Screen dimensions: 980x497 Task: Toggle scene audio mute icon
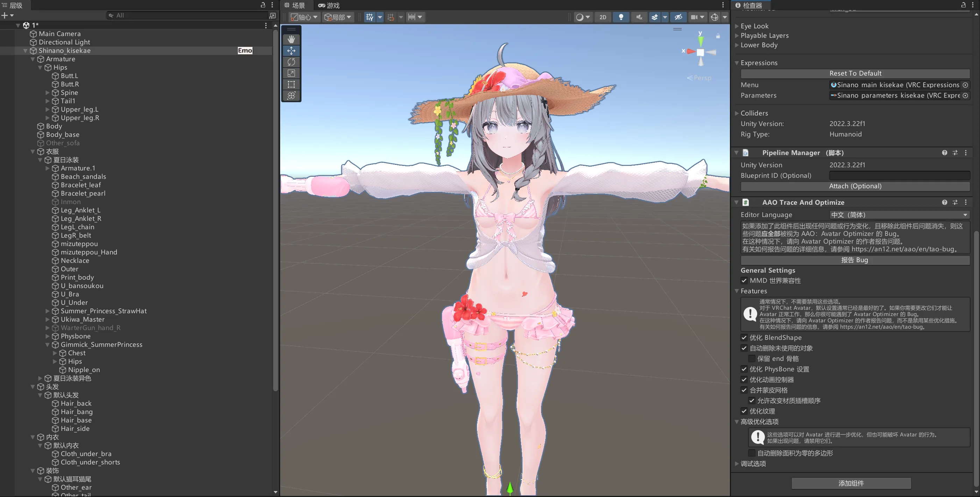coord(639,17)
